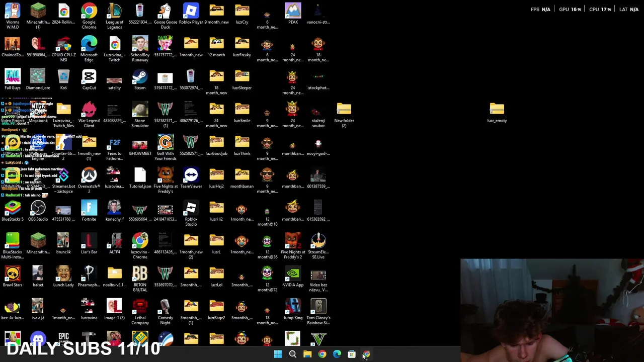Select the luzrGoodjob folder
Image resolution: width=644 pixels, height=362 pixels.
(x=216, y=145)
